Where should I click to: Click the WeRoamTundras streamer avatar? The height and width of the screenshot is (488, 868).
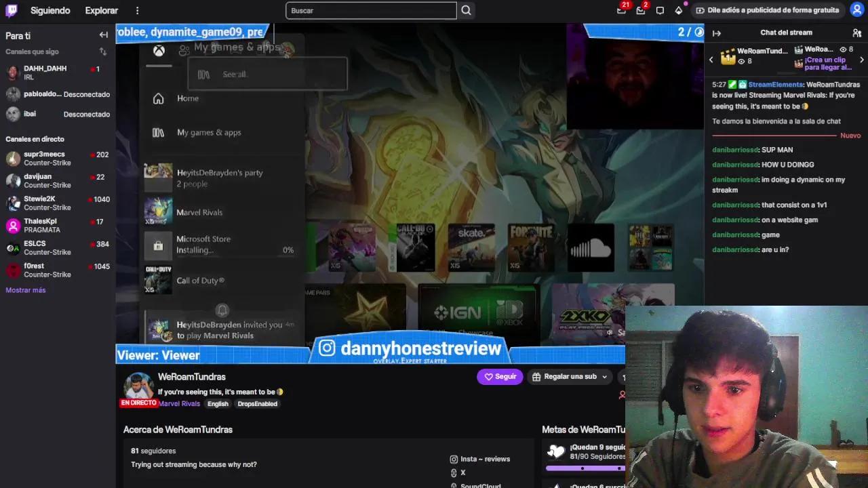138,386
